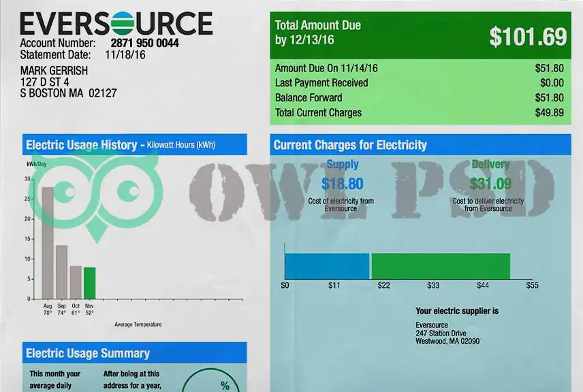Image resolution: width=583 pixels, height=392 pixels.
Task: Click the September usage bar
Action: (62, 272)
